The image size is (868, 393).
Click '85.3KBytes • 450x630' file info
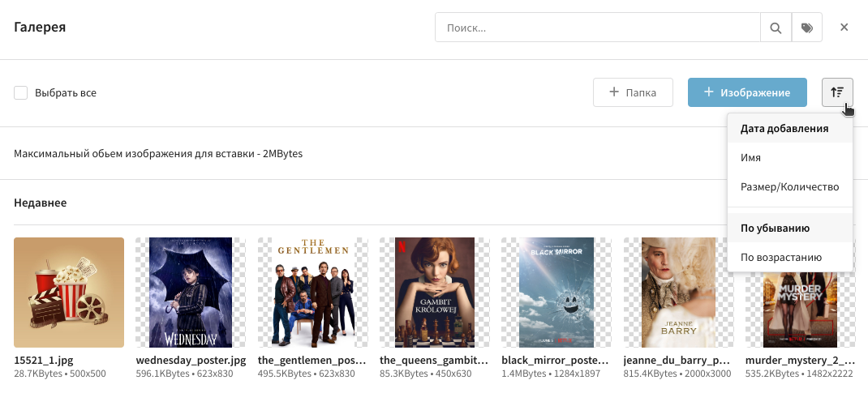426,374
